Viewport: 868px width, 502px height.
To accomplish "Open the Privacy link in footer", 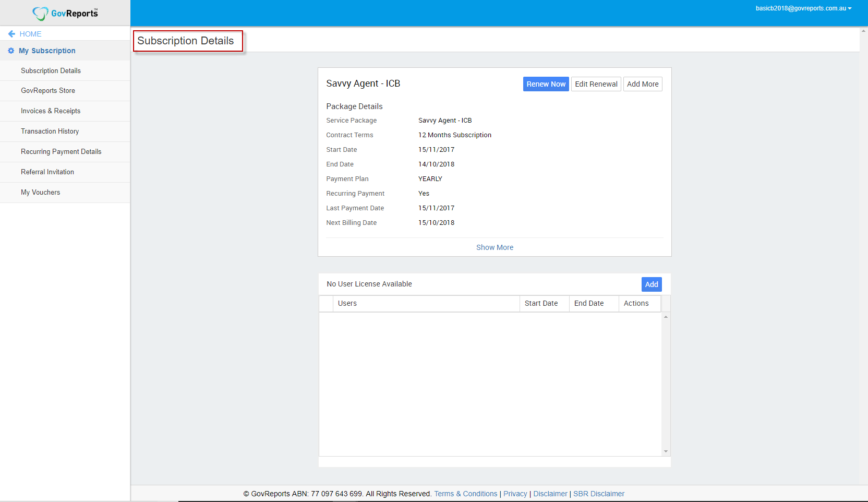I will pos(515,494).
